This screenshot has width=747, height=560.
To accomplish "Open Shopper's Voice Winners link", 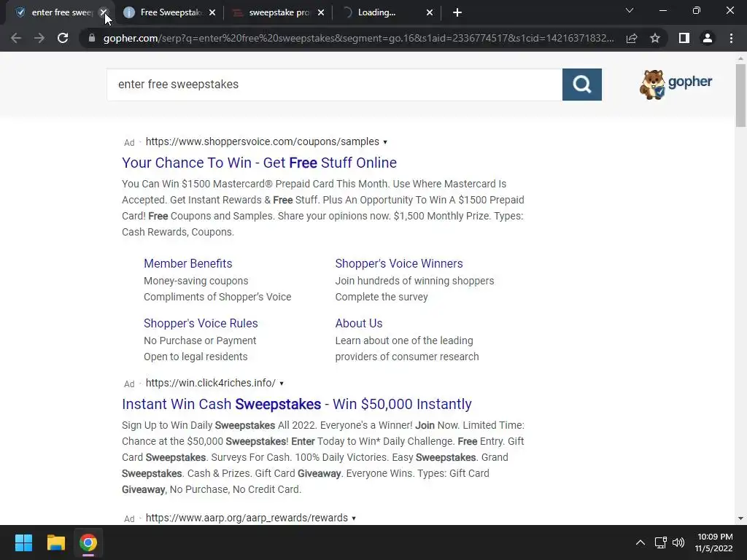I will pyautogui.click(x=399, y=263).
